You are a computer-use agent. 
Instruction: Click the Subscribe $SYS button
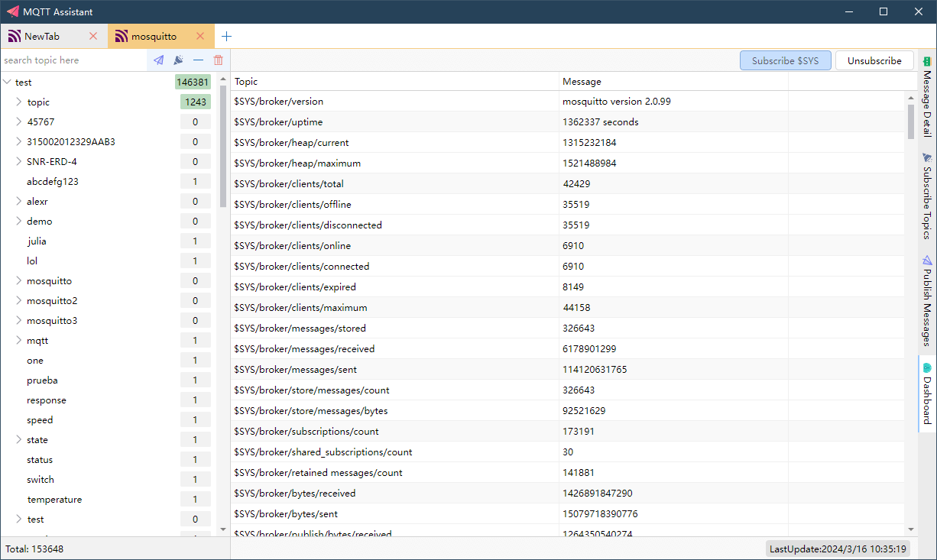786,60
